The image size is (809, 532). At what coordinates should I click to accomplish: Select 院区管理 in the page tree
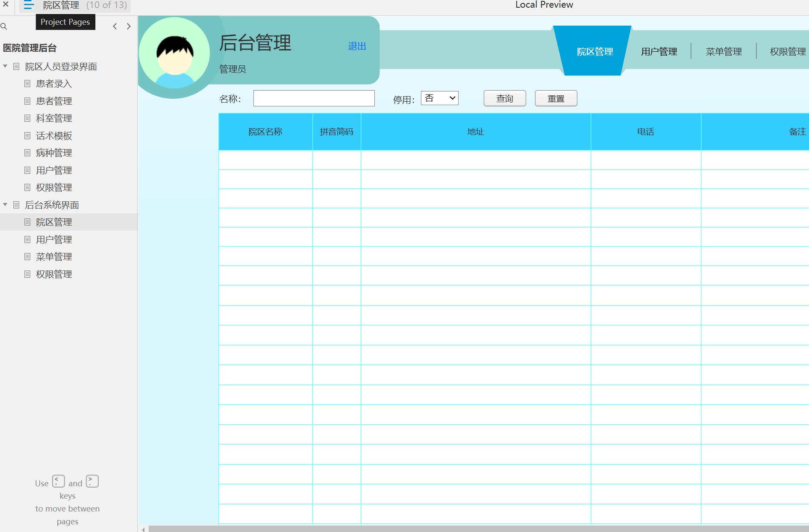click(54, 222)
